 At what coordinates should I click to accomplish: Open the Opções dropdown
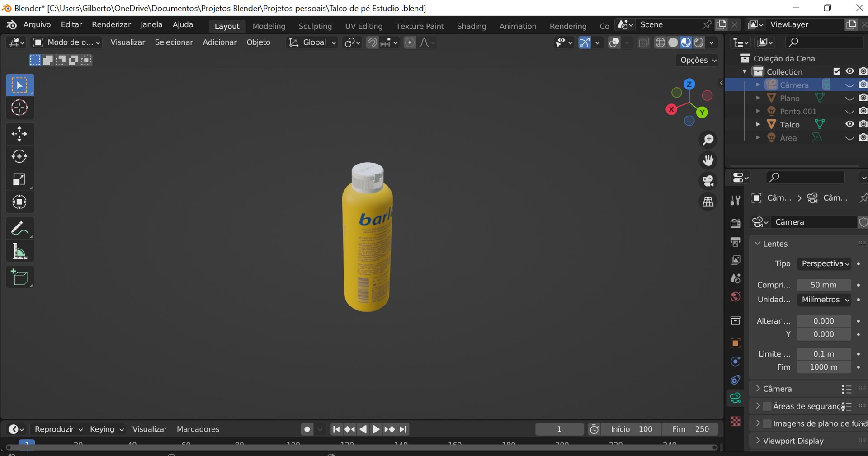tap(698, 60)
